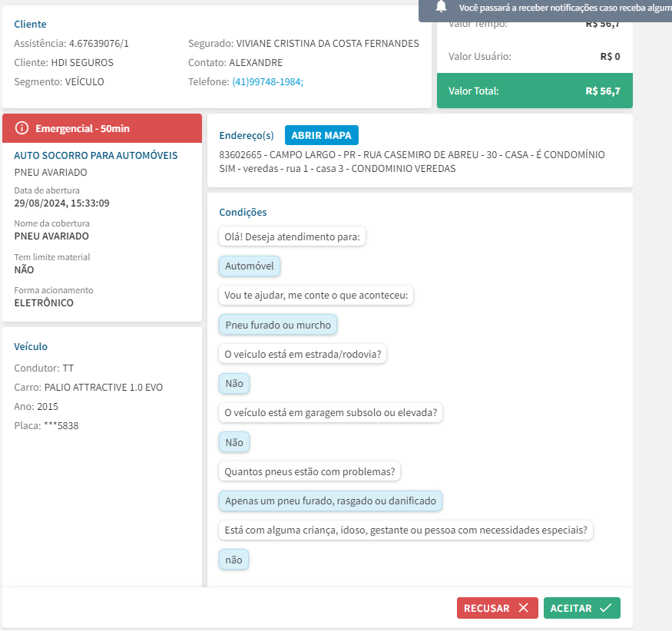Click the green Valor Total bar
The width and height of the screenshot is (672, 631).
535,91
